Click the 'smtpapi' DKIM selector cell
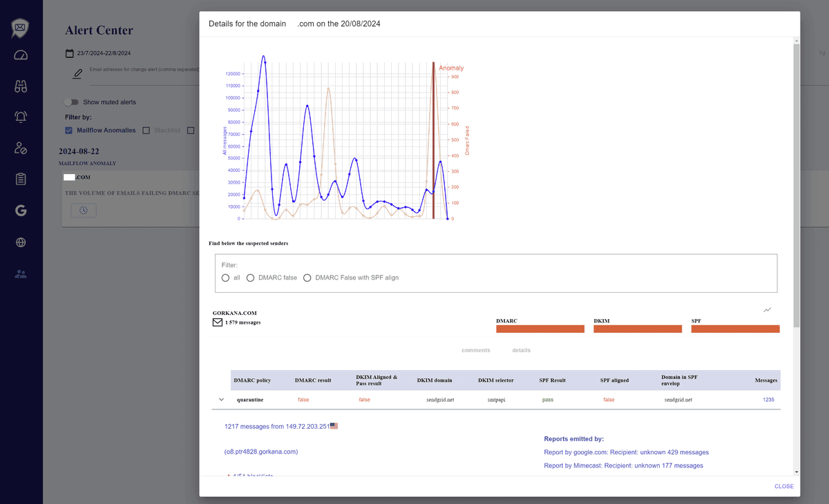This screenshot has height=504, width=829. tap(495, 400)
